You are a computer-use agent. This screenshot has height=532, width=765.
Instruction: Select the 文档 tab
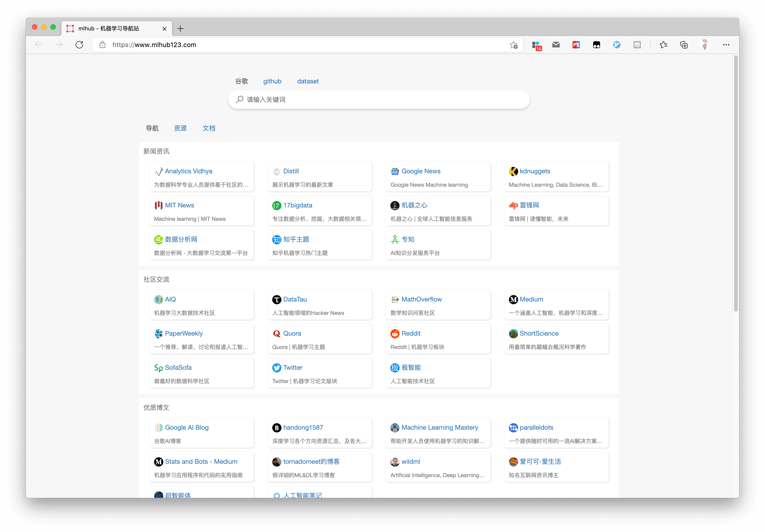(x=209, y=128)
